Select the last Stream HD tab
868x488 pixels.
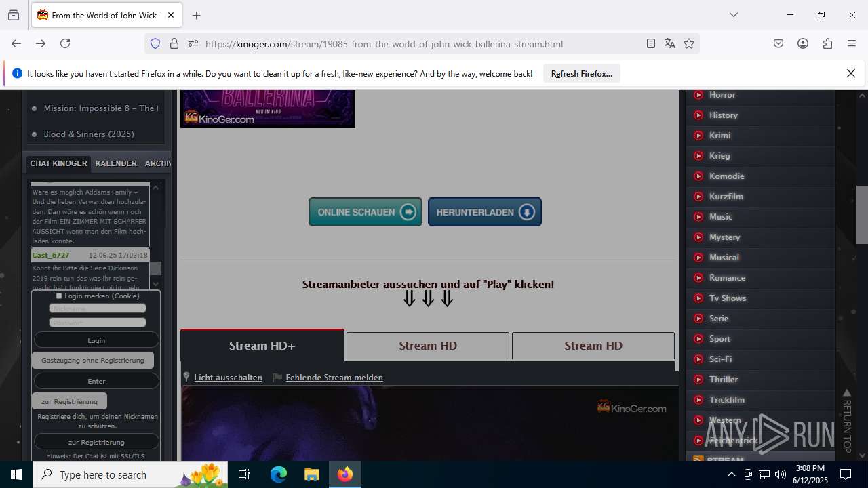pyautogui.click(x=593, y=346)
